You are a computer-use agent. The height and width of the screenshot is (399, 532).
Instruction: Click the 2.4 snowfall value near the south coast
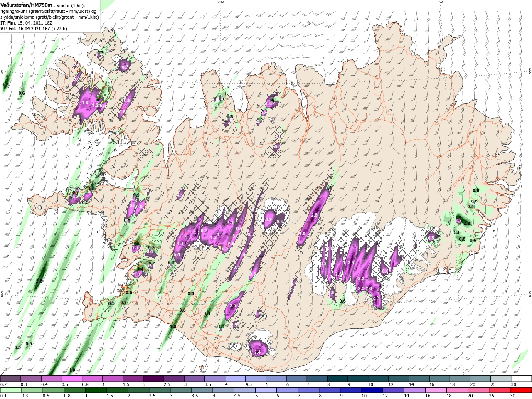[x=257, y=352]
